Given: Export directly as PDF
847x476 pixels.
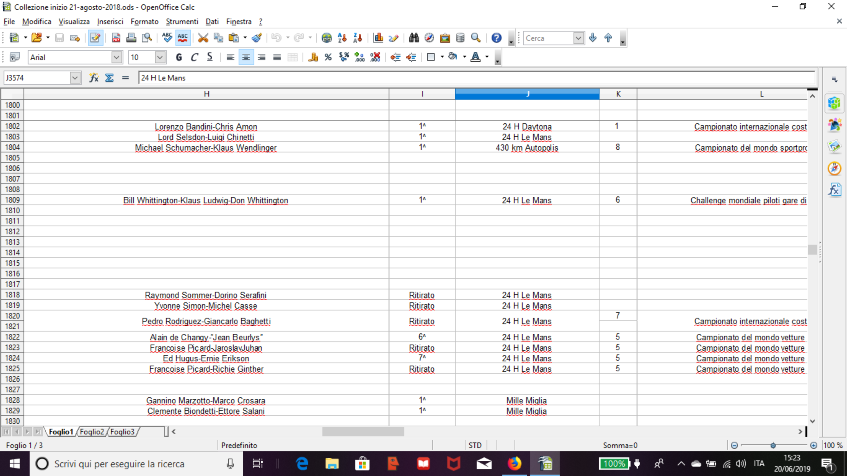Looking at the screenshot, I should [x=116, y=38].
